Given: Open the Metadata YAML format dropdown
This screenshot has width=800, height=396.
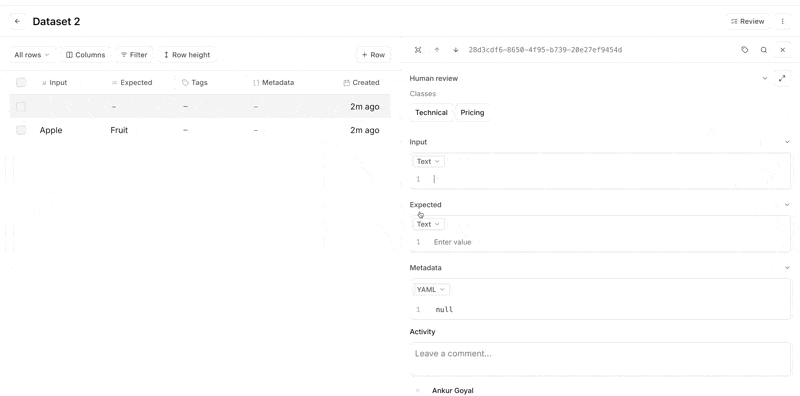Looking at the screenshot, I should pos(431,289).
